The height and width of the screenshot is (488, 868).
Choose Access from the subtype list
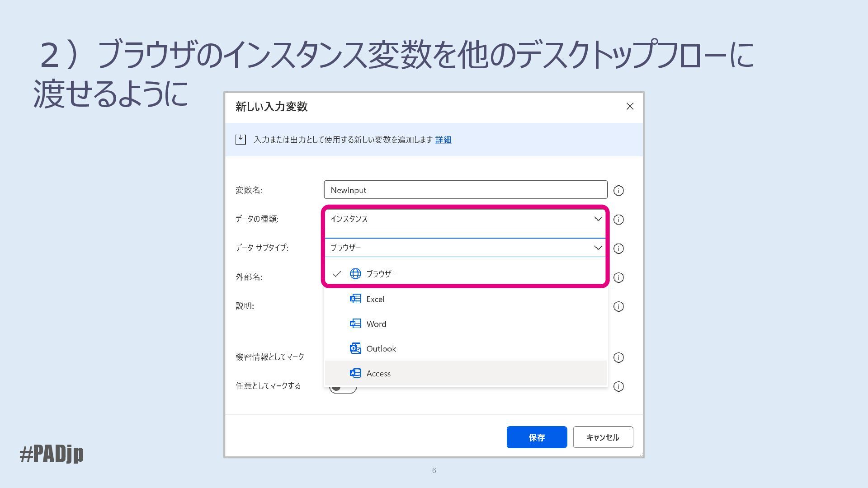[378, 374]
